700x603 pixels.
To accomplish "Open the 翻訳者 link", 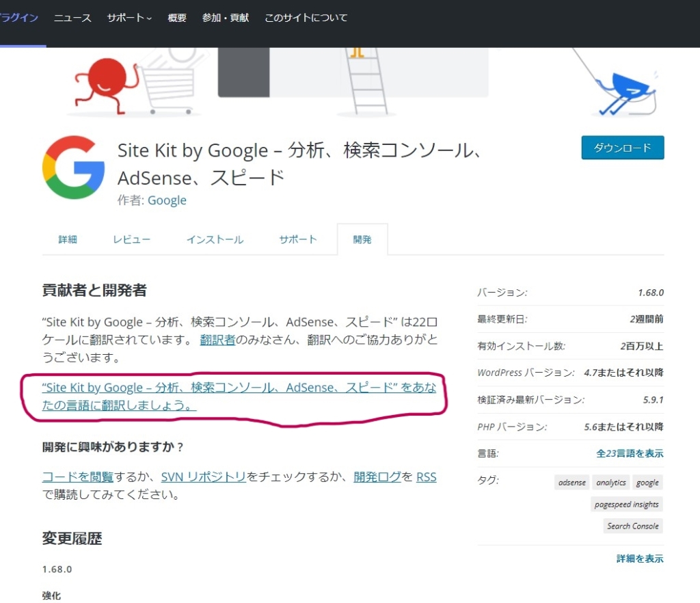I will [217, 340].
